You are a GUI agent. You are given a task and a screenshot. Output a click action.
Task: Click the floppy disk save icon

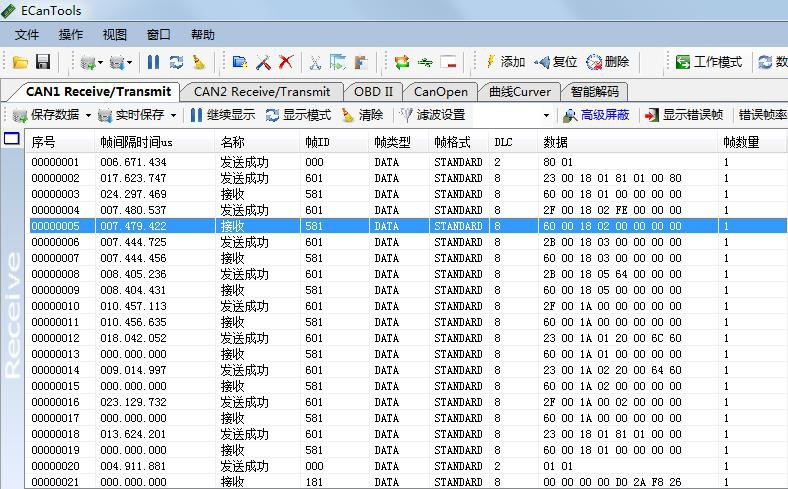pos(43,62)
